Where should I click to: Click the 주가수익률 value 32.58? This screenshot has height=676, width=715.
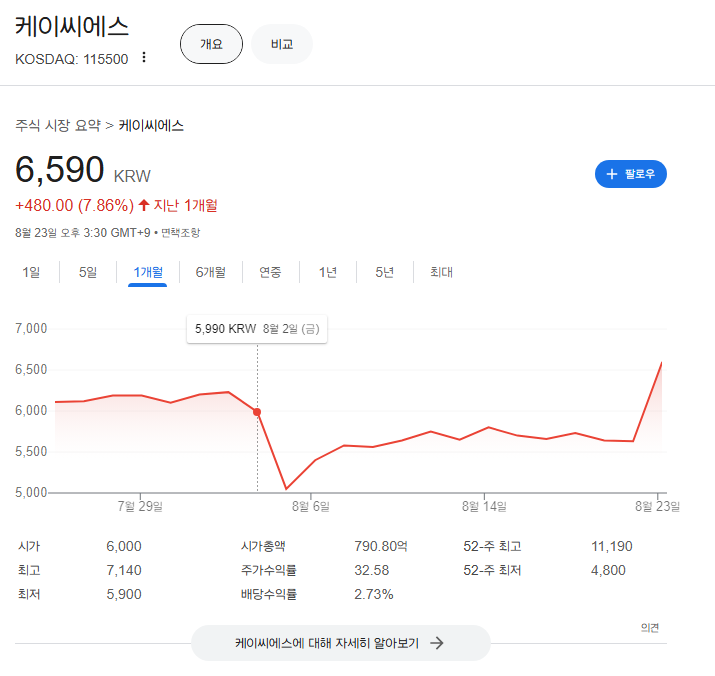pyautogui.click(x=372, y=570)
